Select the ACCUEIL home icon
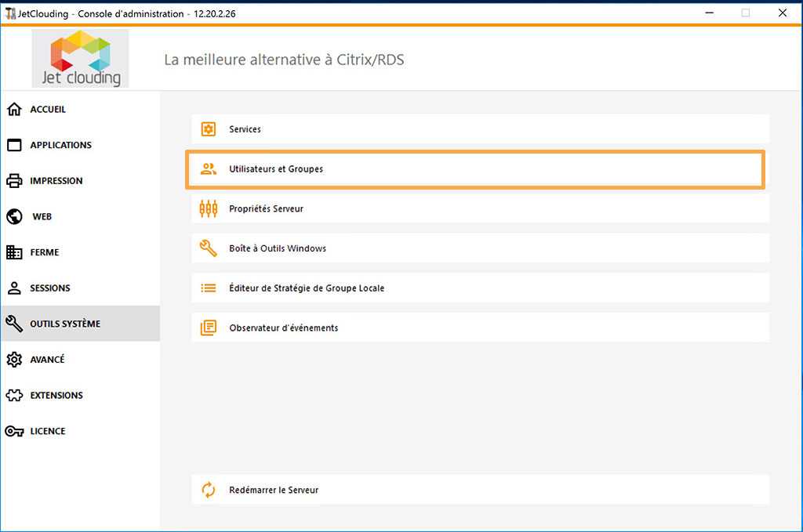Viewport: 803px width, 532px height. [x=14, y=109]
